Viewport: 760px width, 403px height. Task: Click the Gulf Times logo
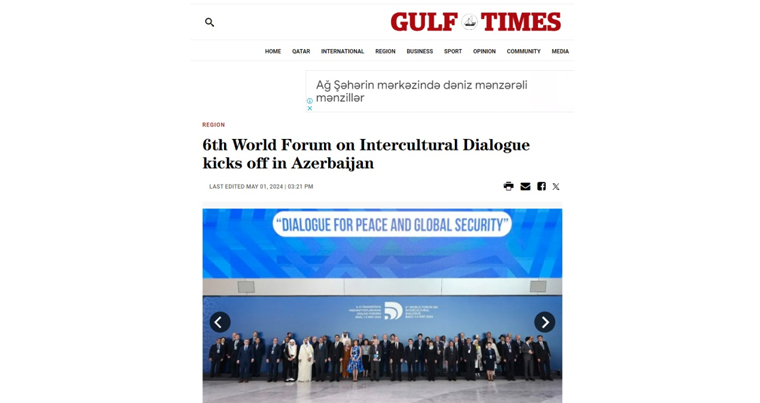tap(475, 22)
